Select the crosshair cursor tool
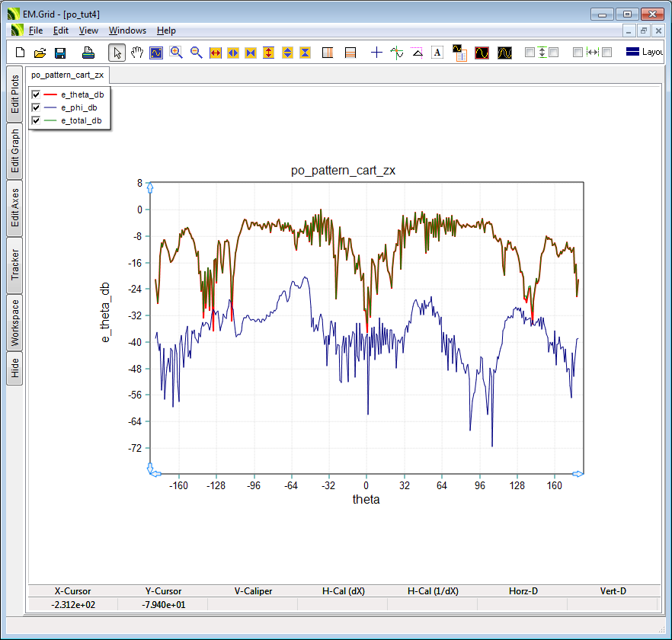 click(x=376, y=53)
